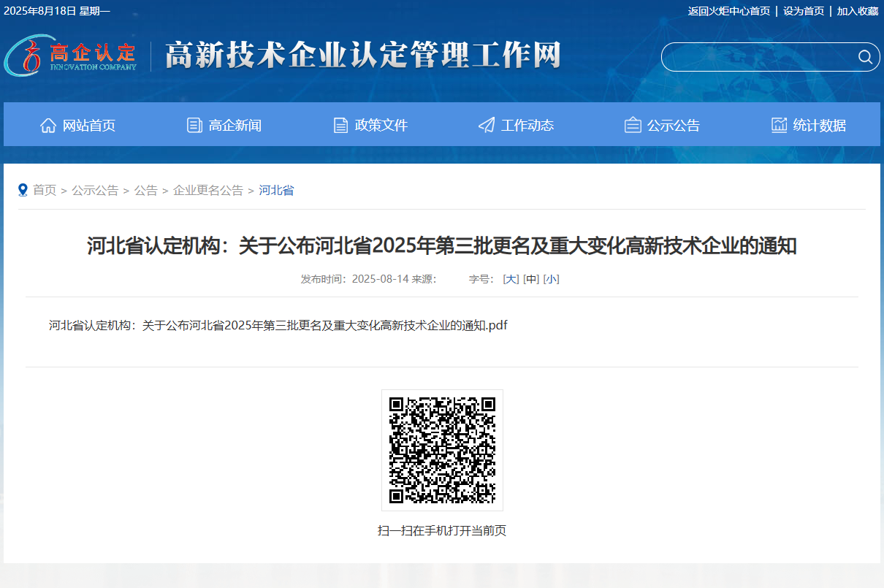
Task: Go to 企业更名公告 in breadcrumb
Action: [208, 190]
